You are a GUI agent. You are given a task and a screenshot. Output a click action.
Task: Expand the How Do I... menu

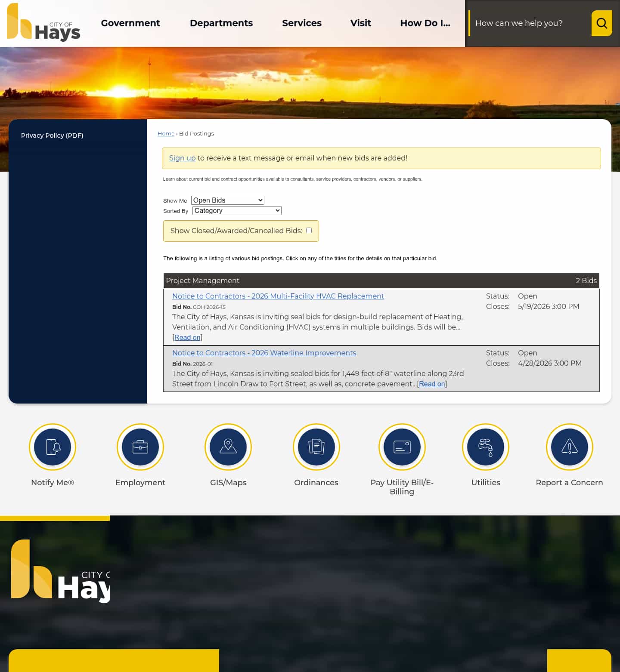[x=425, y=23]
